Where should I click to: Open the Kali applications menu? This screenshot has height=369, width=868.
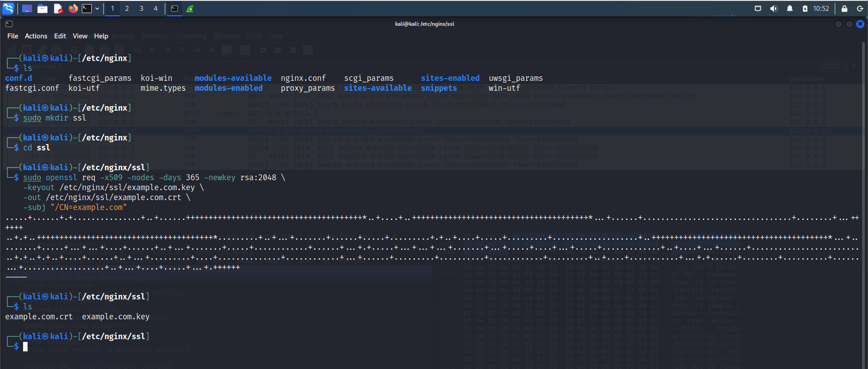coord(8,8)
